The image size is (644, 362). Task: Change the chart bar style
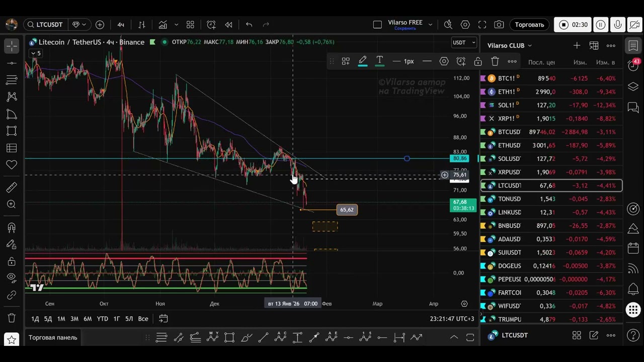pyautogui.click(x=142, y=25)
